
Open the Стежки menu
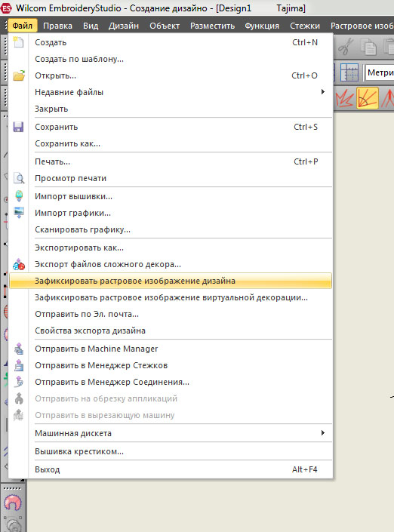[x=305, y=26]
